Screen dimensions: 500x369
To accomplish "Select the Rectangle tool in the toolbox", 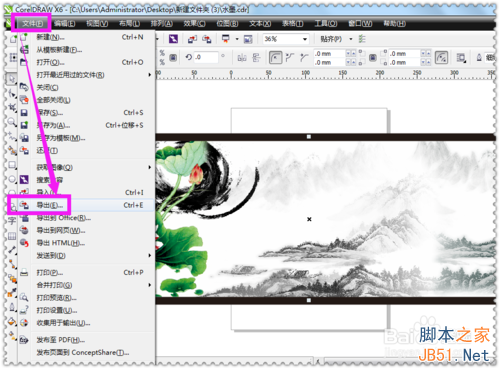I will point(12,165).
